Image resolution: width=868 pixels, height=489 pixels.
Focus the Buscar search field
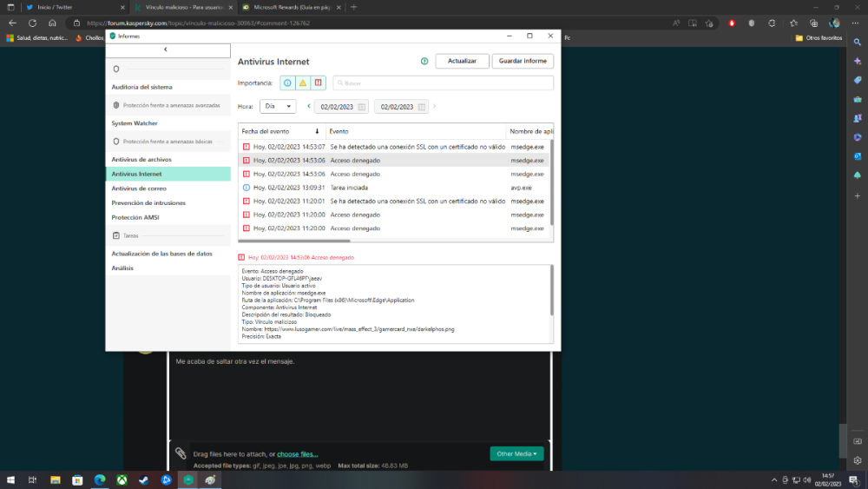point(443,83)
